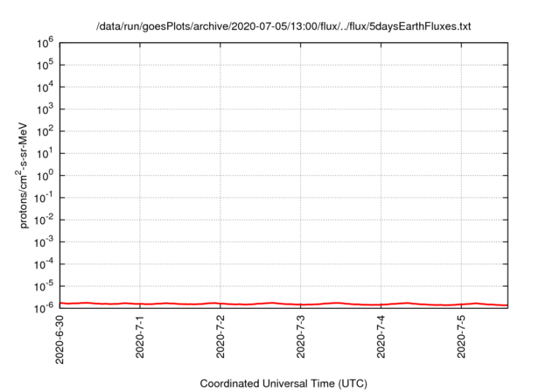Select the '2020-6-30' x-axis date label

[x=59, y=339]
